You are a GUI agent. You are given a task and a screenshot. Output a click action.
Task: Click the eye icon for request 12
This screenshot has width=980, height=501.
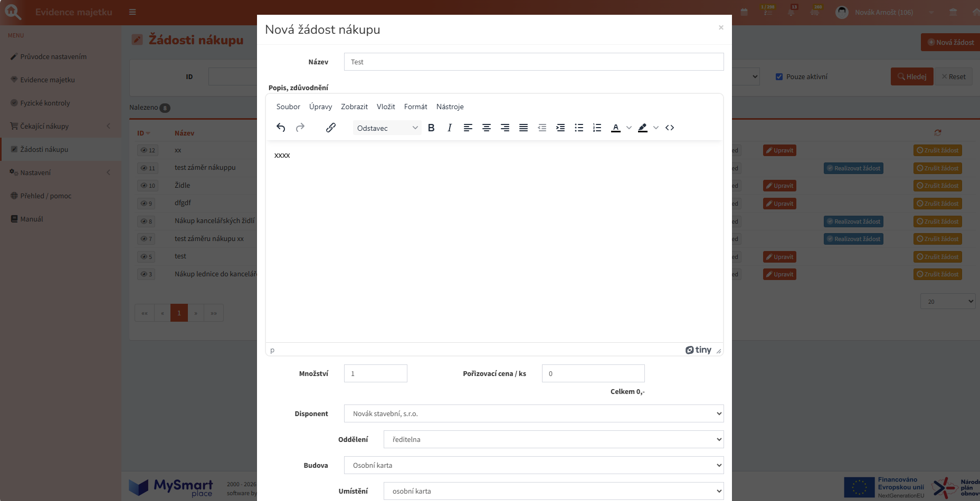coord(144,150)
